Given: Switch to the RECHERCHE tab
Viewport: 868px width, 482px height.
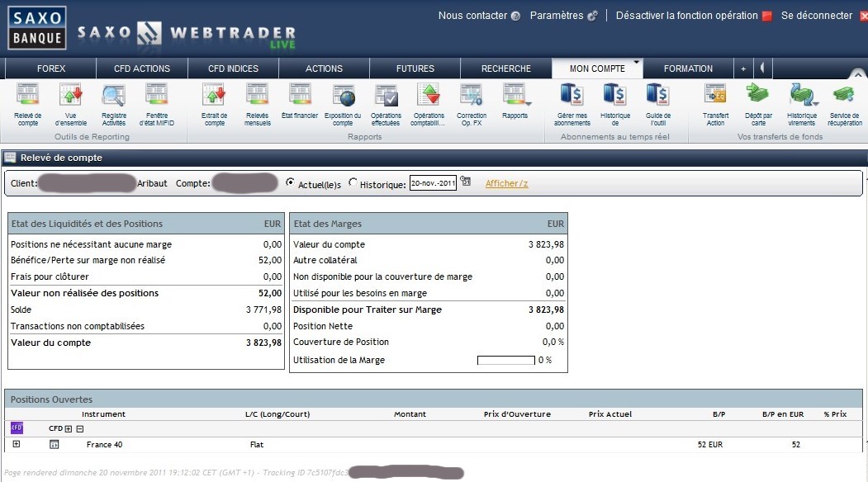Looking at the screenshot, I should 506,69.
